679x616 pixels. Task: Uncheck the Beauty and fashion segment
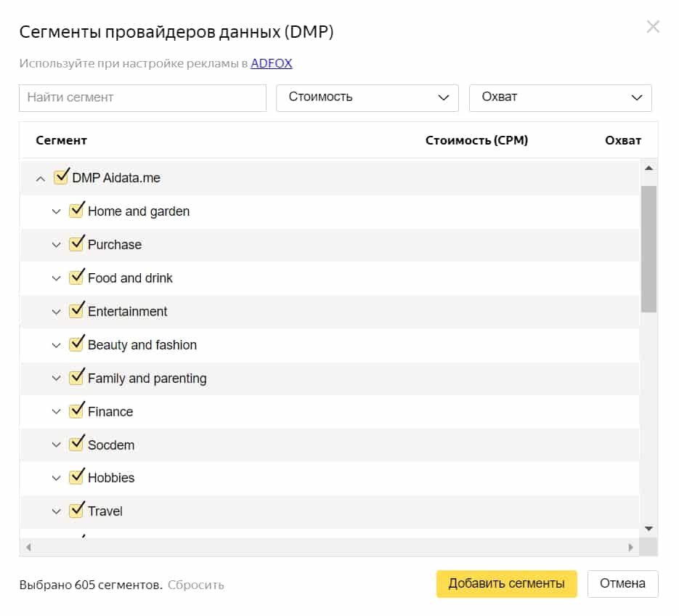pyautogui.click(x=77, y=344)
